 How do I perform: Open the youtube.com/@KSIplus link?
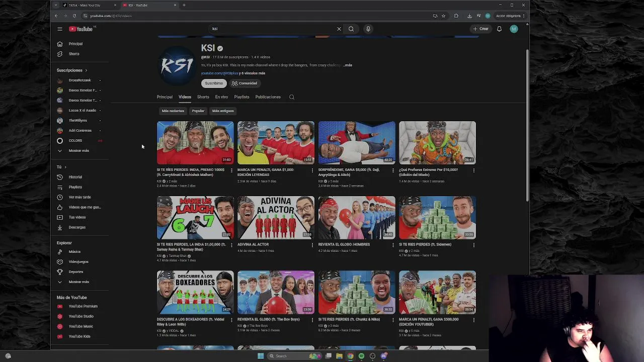[219, 73]
